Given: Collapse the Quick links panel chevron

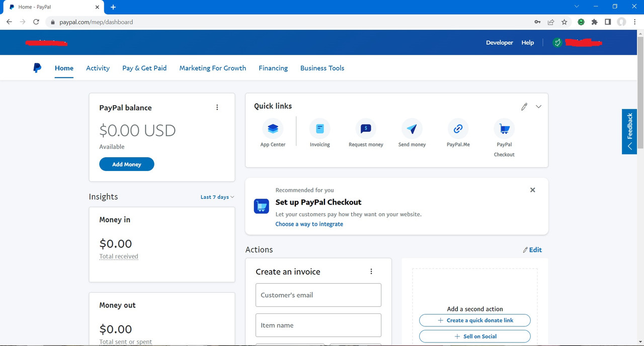Looking at the screenshot, I should click(538, 107).
